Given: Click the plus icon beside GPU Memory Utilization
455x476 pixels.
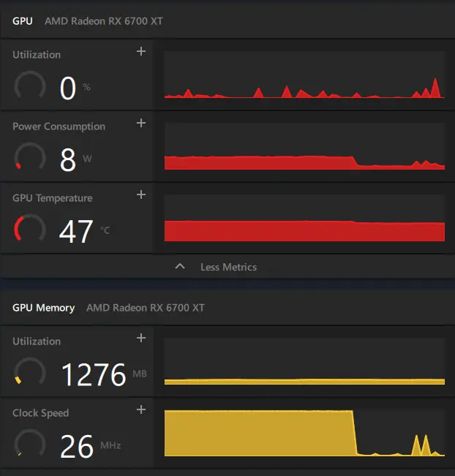Looking at the screenshot, I should point(141,338).
